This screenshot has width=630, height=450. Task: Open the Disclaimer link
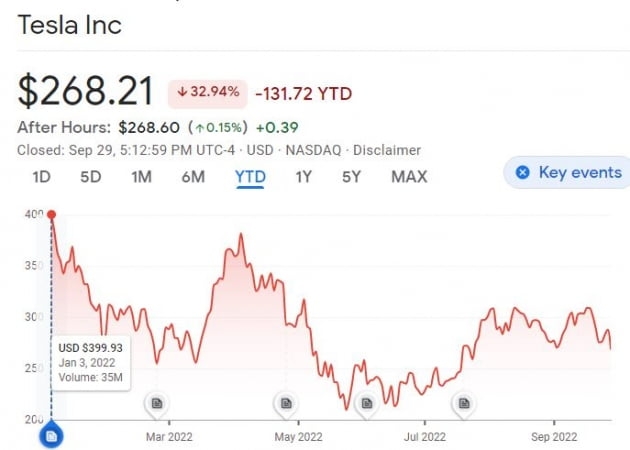387,150
